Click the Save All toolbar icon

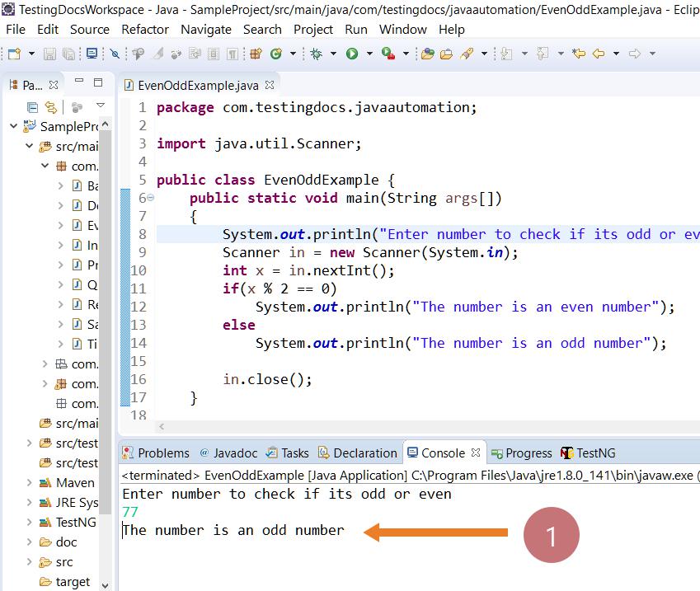(68, 54)
